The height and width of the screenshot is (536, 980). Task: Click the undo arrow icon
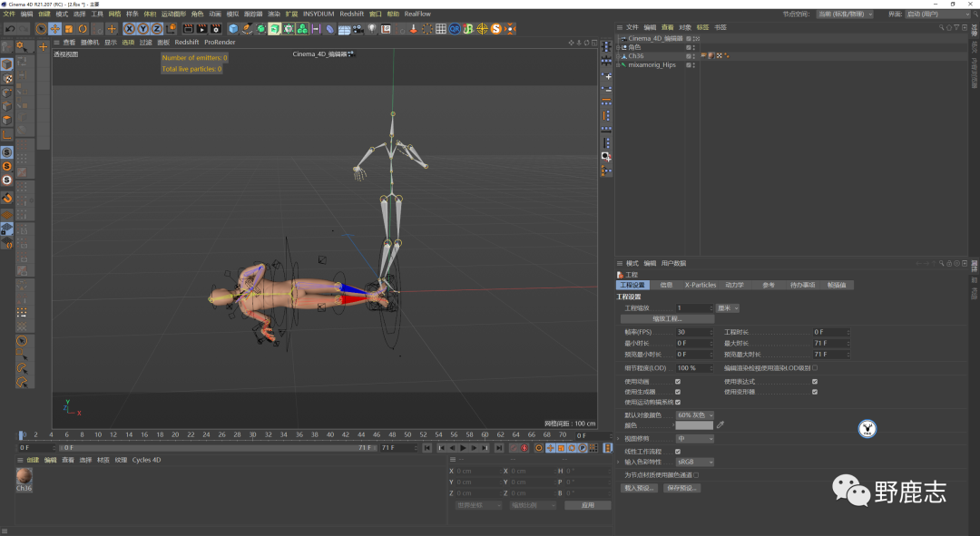tap(10, 29)
